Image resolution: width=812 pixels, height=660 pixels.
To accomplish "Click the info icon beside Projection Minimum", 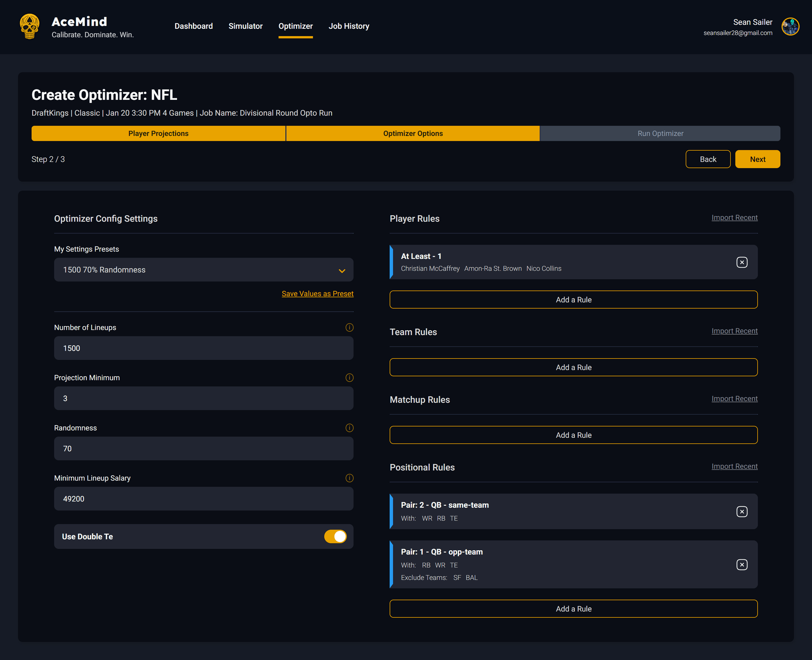I will point(349,377).
